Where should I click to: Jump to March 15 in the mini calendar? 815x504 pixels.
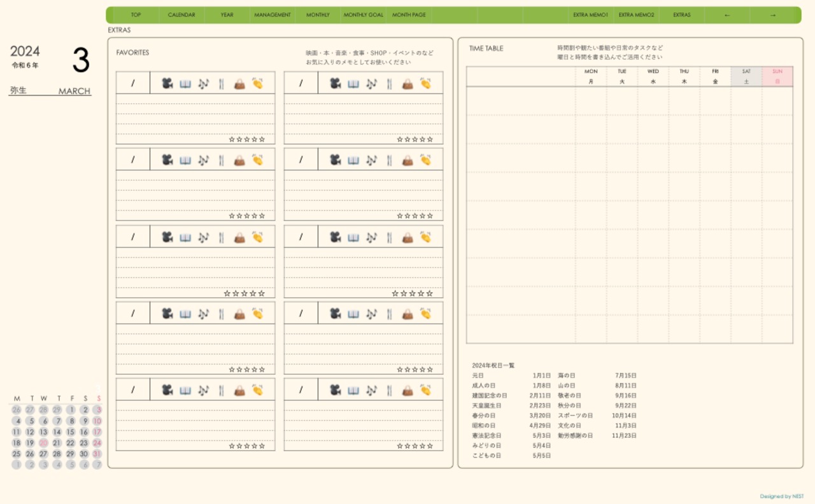point(71,432)
